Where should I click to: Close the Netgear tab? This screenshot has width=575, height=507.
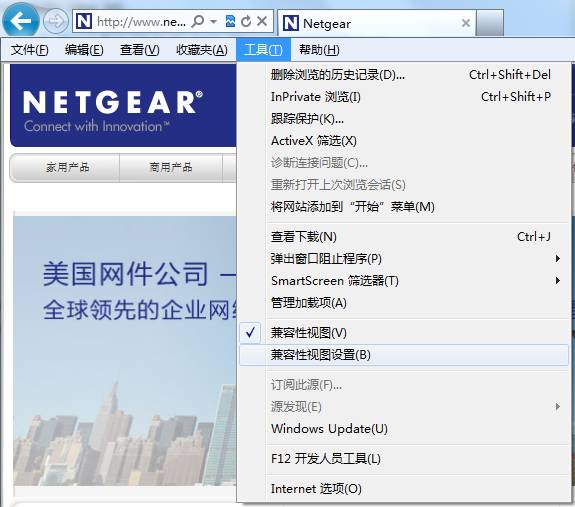point(466,23)
